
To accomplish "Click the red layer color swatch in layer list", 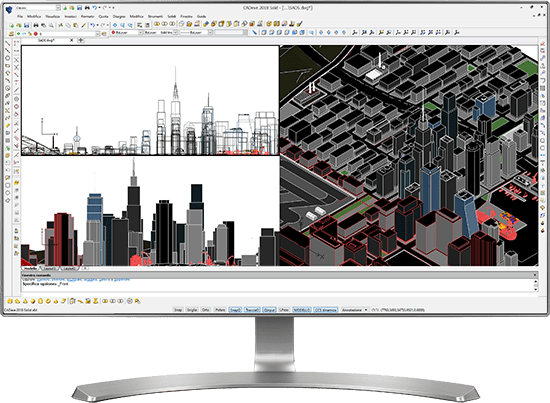I will point(35,34).
